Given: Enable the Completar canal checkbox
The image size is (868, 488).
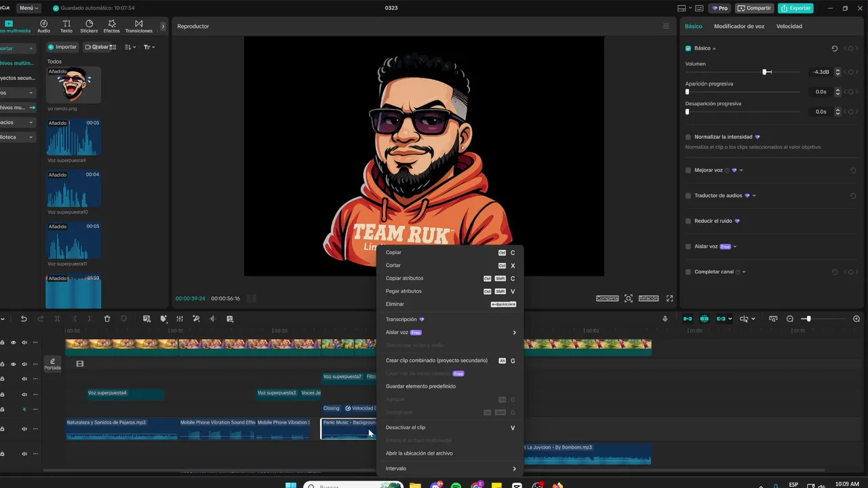Looking at the screenshot, I should point(688,272).
